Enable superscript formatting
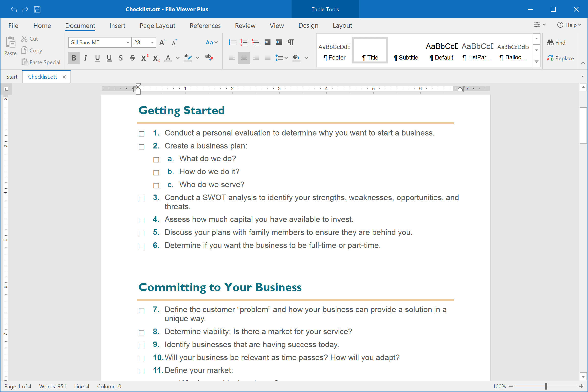Screen dimensions: 588x392 [144, 58]
